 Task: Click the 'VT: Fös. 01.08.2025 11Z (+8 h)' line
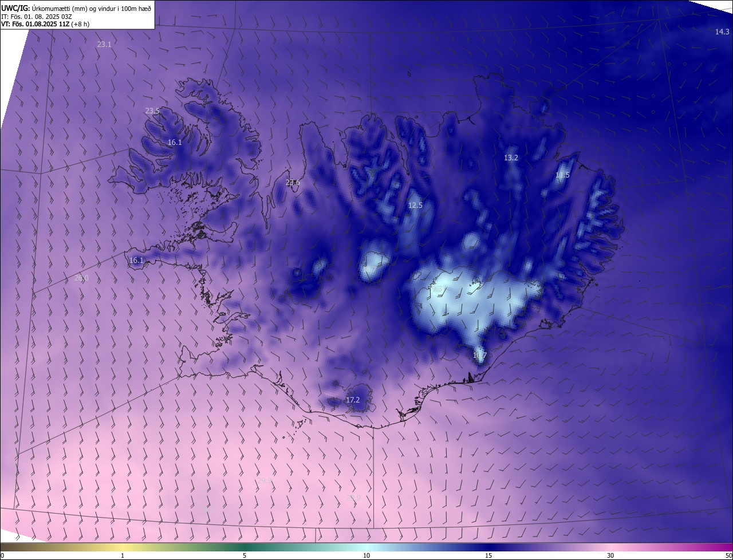45,24
